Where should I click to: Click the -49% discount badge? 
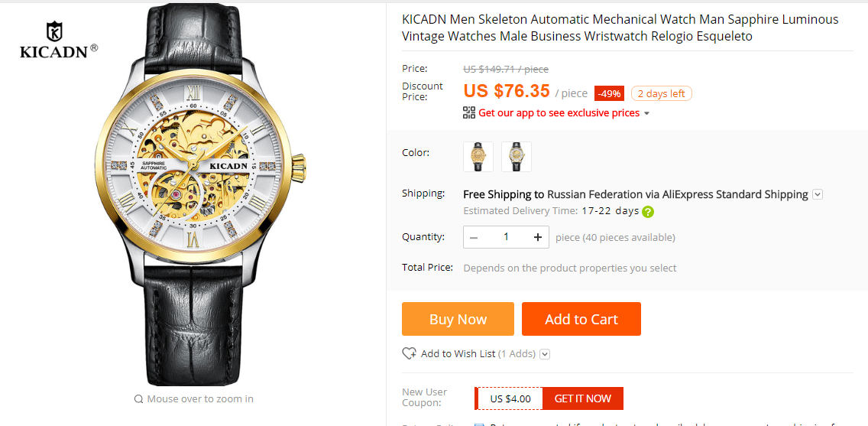609,93
